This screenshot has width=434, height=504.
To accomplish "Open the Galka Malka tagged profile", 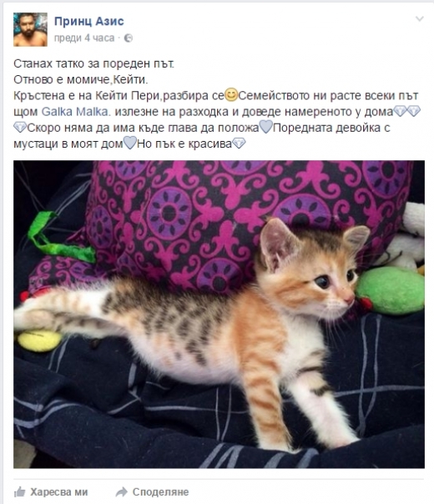I will [x=76, y=112].
